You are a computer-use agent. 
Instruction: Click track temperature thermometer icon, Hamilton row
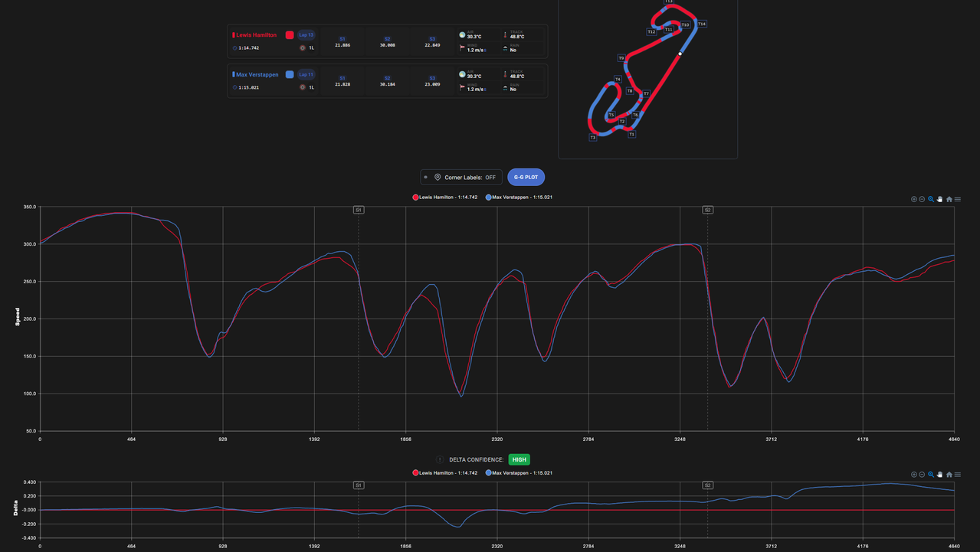coord(506,34)
